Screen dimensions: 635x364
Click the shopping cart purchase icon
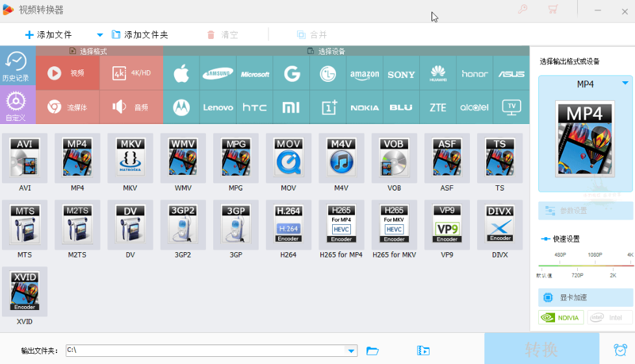pos(552,9)
